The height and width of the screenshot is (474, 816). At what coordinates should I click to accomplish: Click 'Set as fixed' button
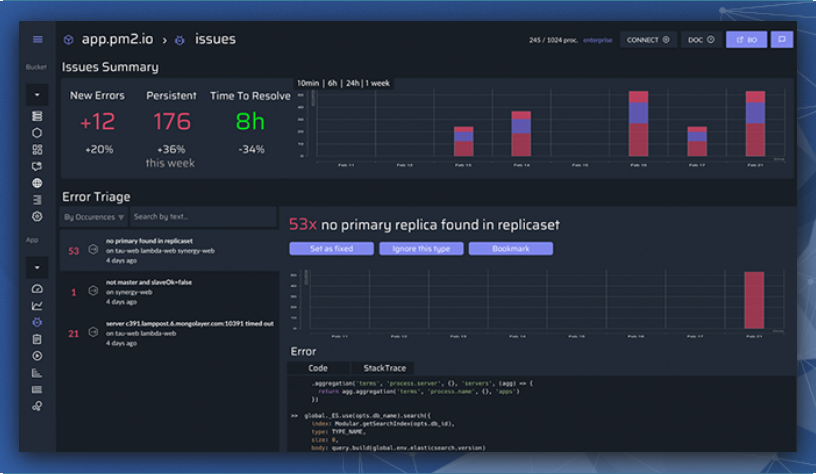(332, 249)
